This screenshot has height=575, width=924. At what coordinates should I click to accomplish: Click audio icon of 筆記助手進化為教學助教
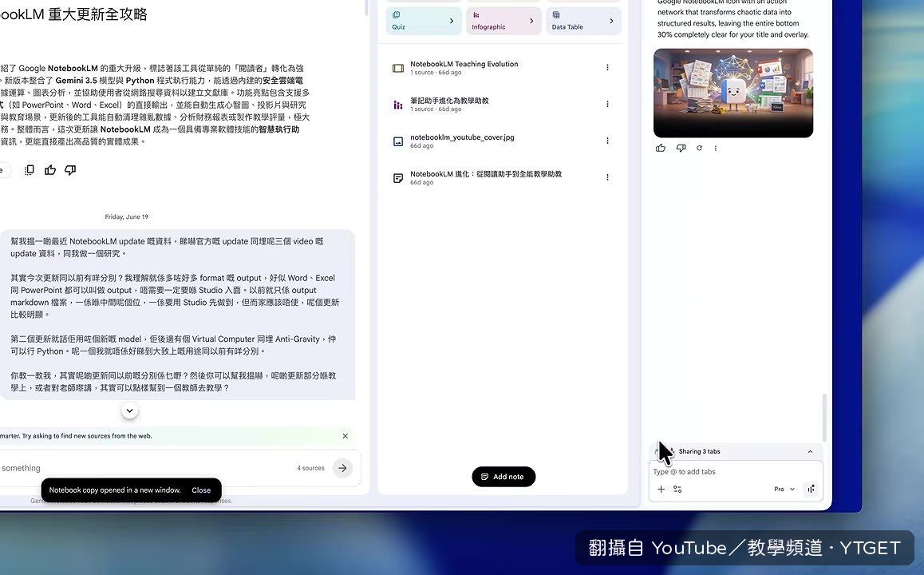coord(398,105)
